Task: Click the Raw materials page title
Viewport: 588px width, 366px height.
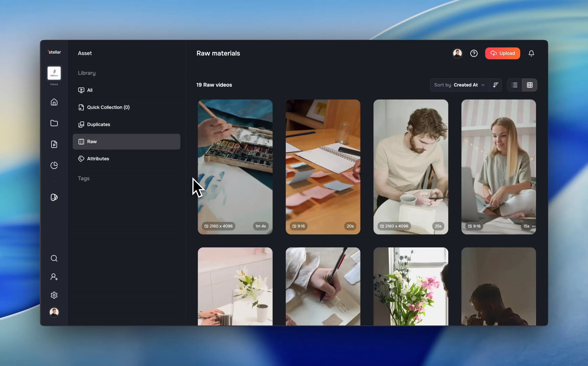Action: coord(218,53)
